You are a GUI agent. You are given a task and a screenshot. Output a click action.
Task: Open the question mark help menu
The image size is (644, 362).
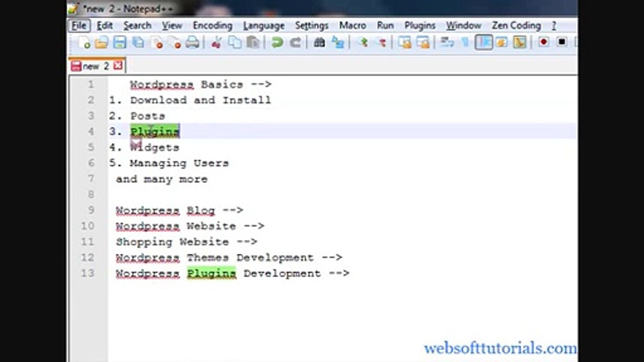pyautogui.click(x=554, y=26)
